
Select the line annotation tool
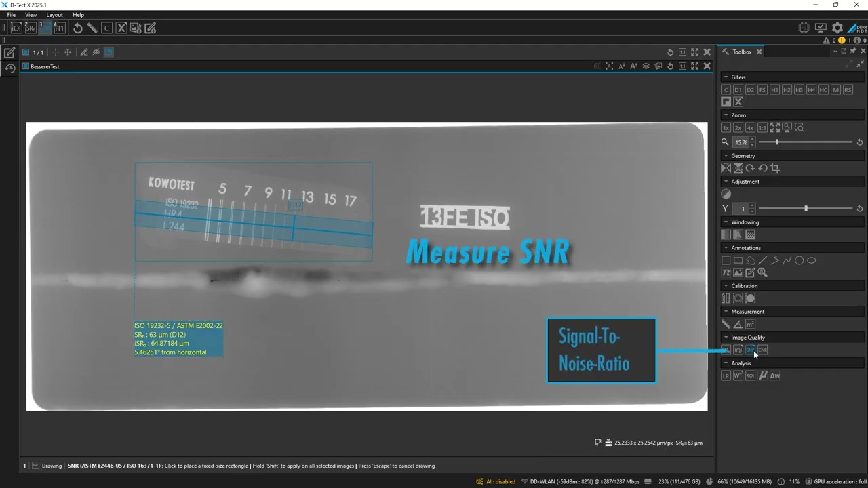pos(762,260)
